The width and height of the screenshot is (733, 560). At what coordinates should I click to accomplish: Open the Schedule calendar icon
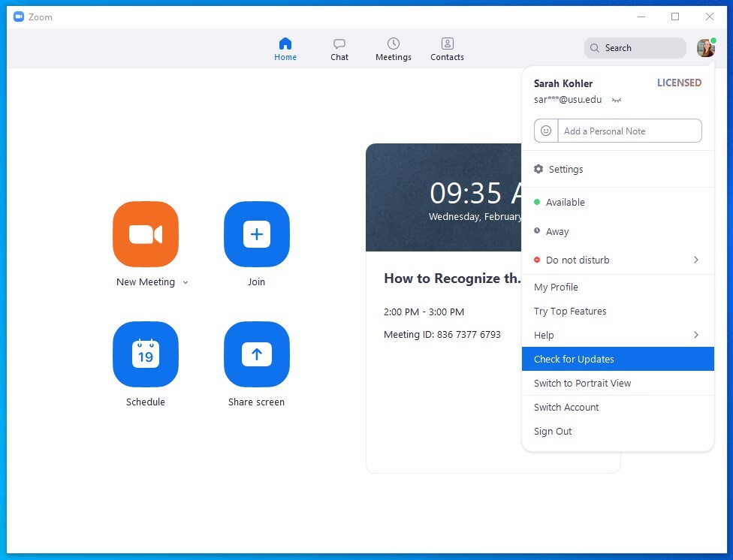click(146, 354)
